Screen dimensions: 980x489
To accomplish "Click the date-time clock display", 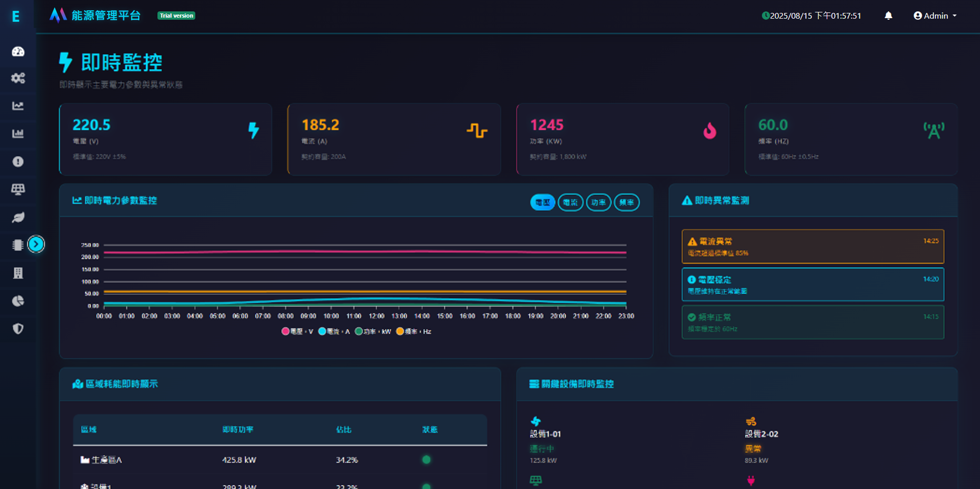I will (811, 16).
